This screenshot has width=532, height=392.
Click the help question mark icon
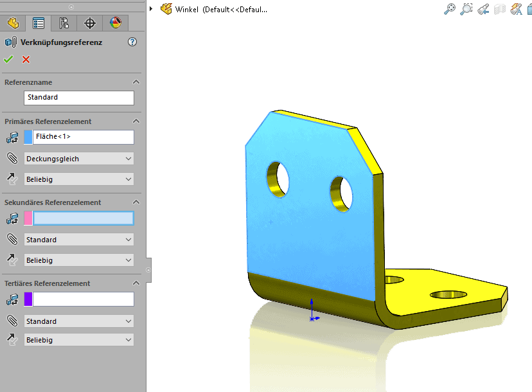pos(132,42)
